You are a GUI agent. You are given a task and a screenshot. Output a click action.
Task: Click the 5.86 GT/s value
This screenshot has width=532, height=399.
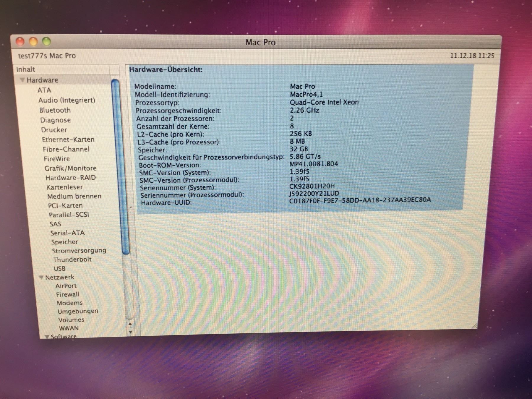coord(305,156)
